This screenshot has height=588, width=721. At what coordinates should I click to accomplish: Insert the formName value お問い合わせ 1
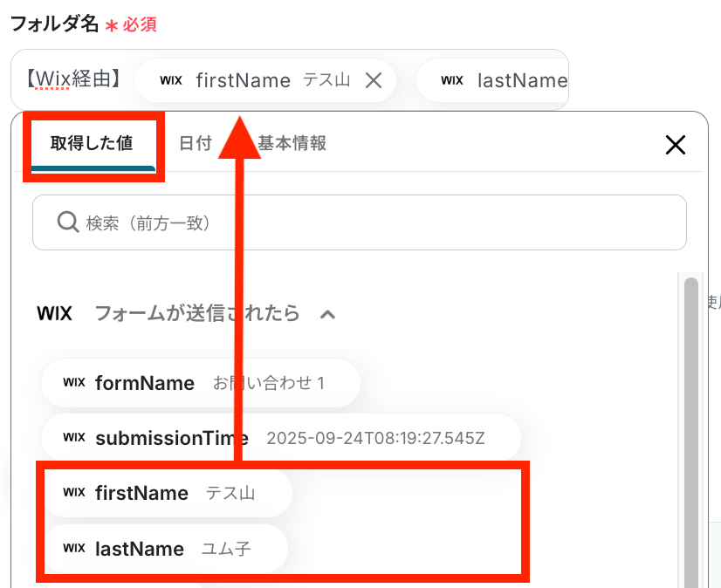point(201,383)
